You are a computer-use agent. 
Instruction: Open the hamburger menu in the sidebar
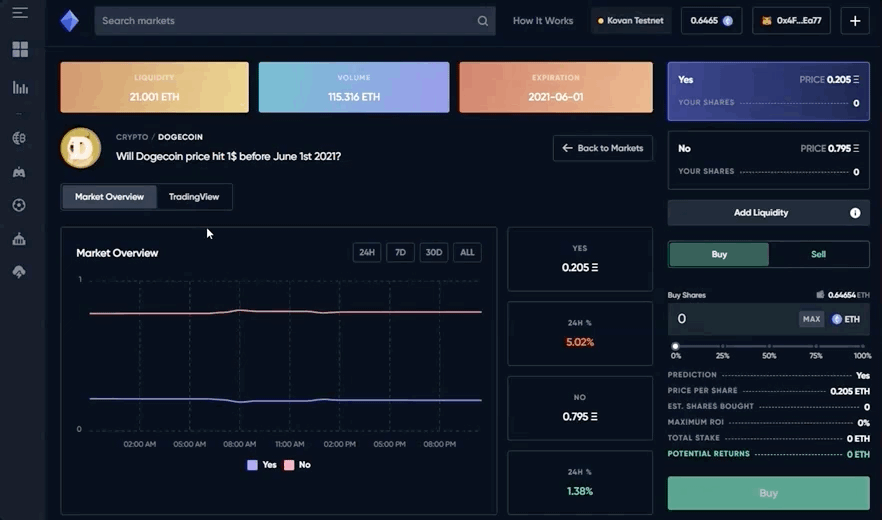point(20,12)
